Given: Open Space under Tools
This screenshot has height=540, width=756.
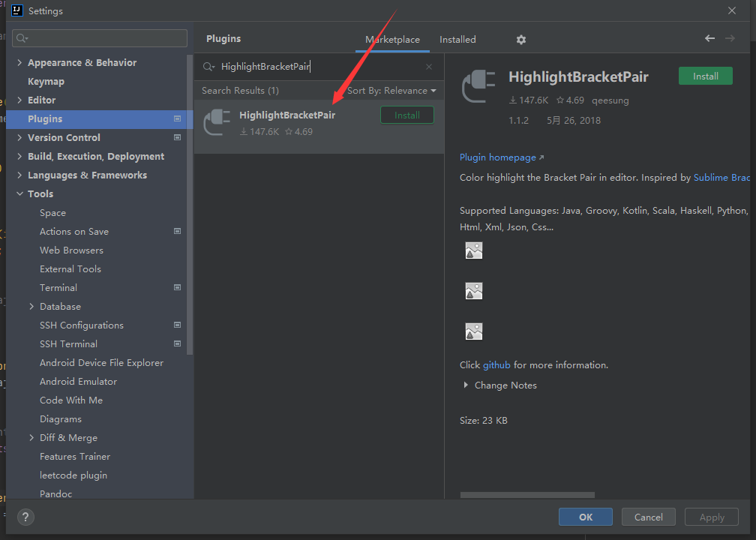Looking at the screenshot, I should [x=52, y=213].
